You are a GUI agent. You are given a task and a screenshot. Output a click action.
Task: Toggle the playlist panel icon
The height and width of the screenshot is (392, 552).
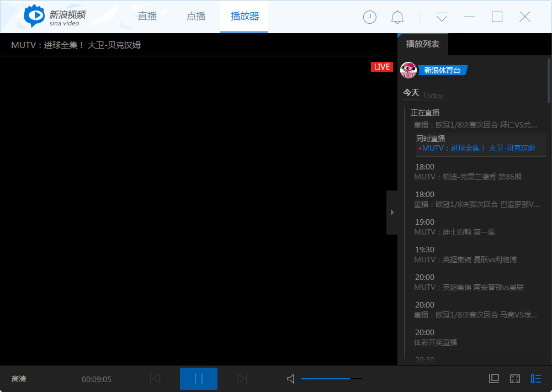coord(535,379)
